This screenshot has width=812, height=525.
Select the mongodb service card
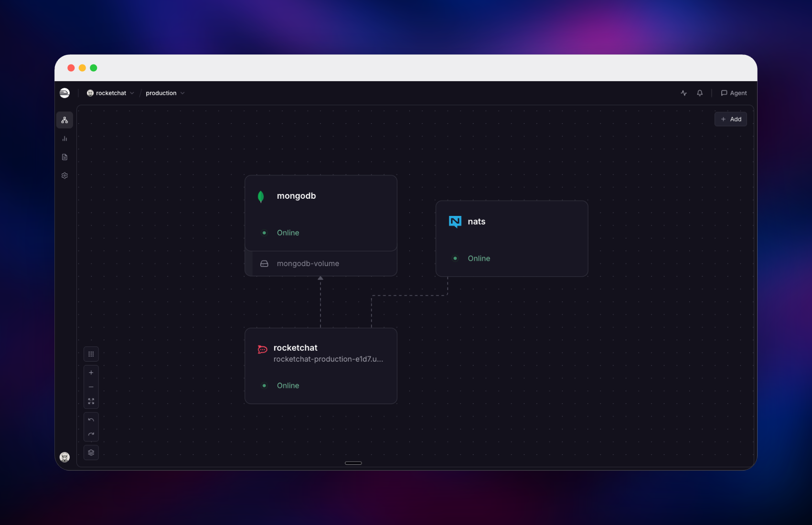coord(321,213)
